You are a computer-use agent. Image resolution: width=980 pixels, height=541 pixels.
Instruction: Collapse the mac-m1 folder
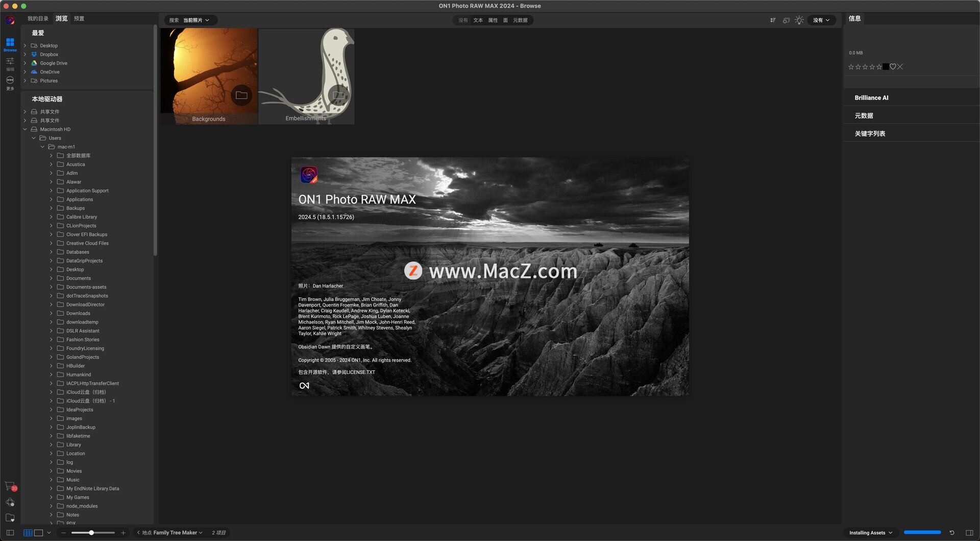(x=42, y=147)
